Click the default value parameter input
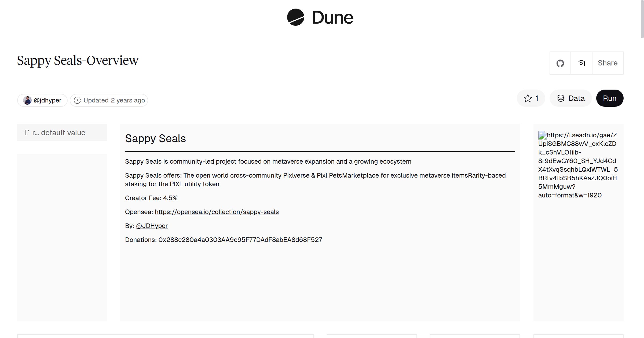The height and width of the screenshot is (338, 644). (63, 133)
